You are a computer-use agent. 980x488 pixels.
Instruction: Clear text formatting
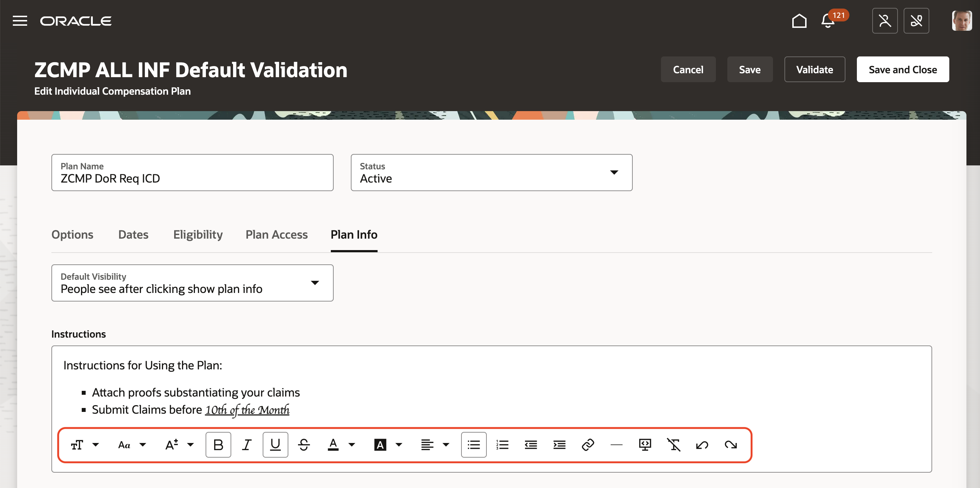pyautogui.click(x=673, y=444)
